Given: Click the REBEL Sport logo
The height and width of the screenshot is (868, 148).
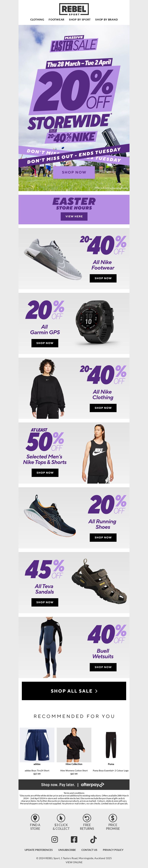Looking at the screenshot, I should click(74, 9).
